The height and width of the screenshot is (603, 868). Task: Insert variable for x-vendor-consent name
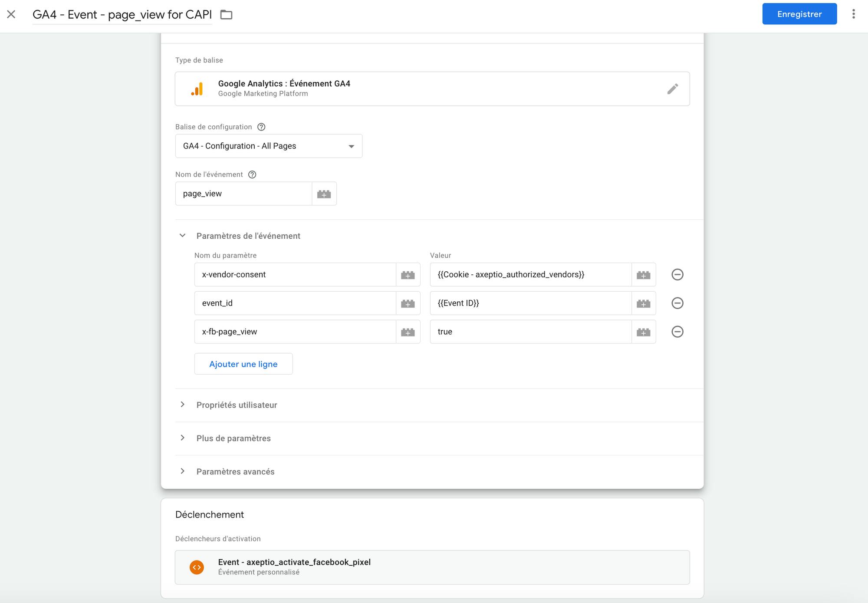[x=408, y=274]
